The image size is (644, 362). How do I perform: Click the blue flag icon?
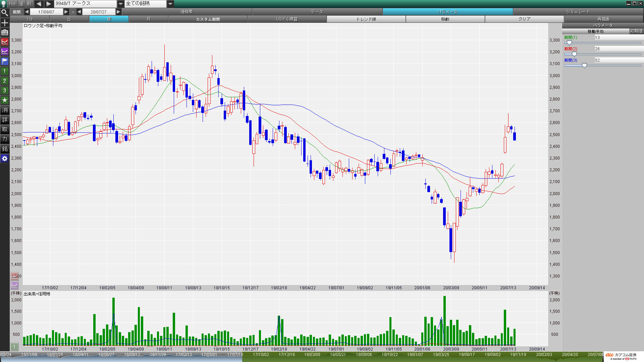[5, 61]
